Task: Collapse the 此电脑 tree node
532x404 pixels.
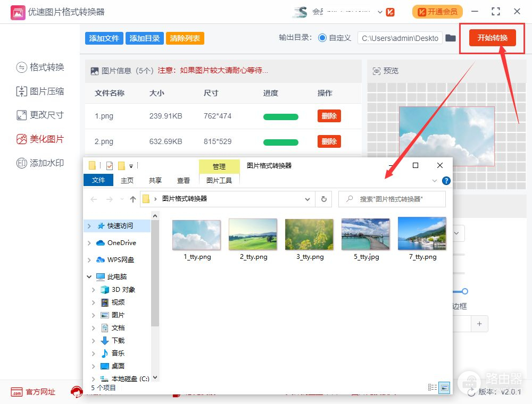Action: pos(89,277)
